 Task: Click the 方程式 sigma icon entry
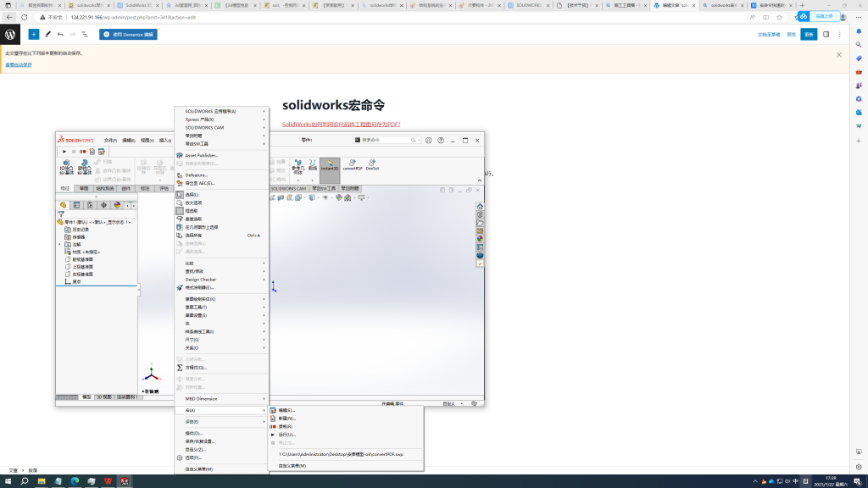pos(180,368)
